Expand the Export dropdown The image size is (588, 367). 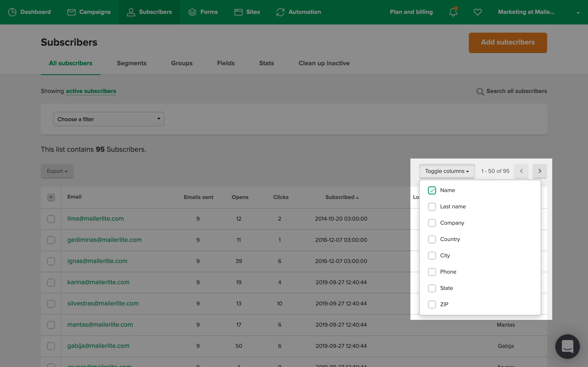(57, 171)
